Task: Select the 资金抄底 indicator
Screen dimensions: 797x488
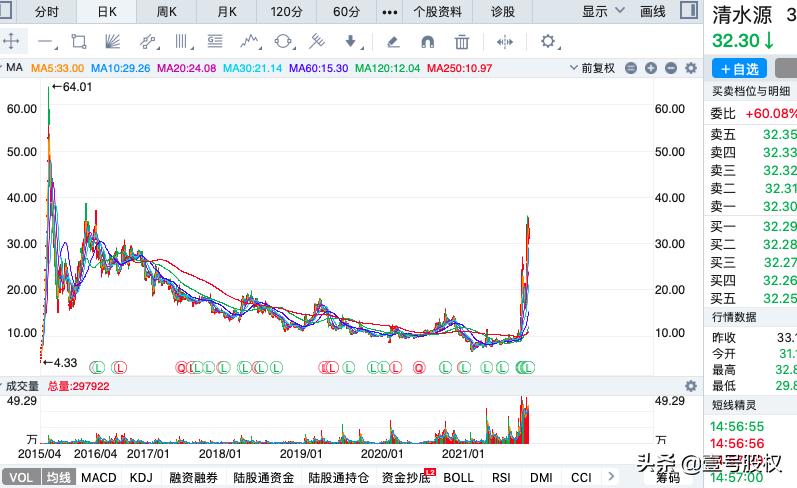Action: tap(406, 477)
